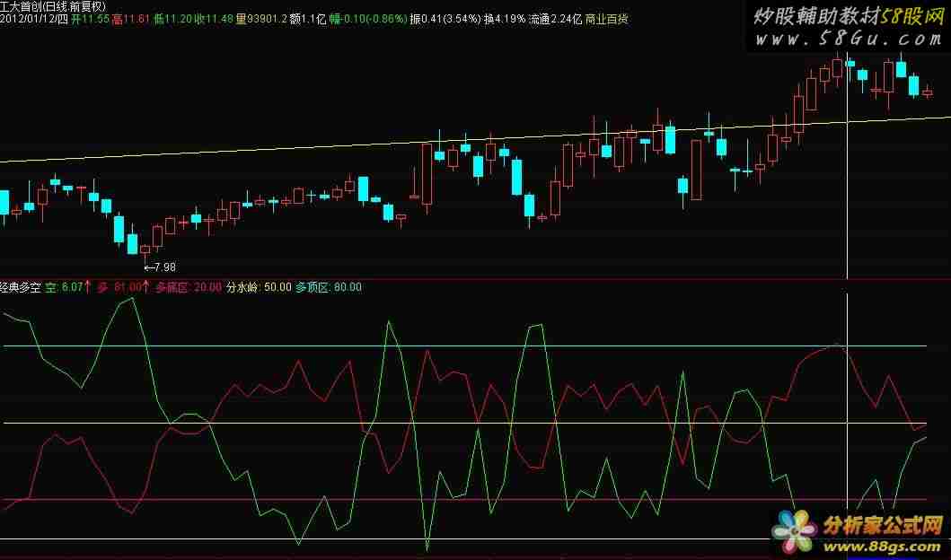The image size is (951, 560).
Task: Click the high price 高11.61 value
Action: (130, 19)
